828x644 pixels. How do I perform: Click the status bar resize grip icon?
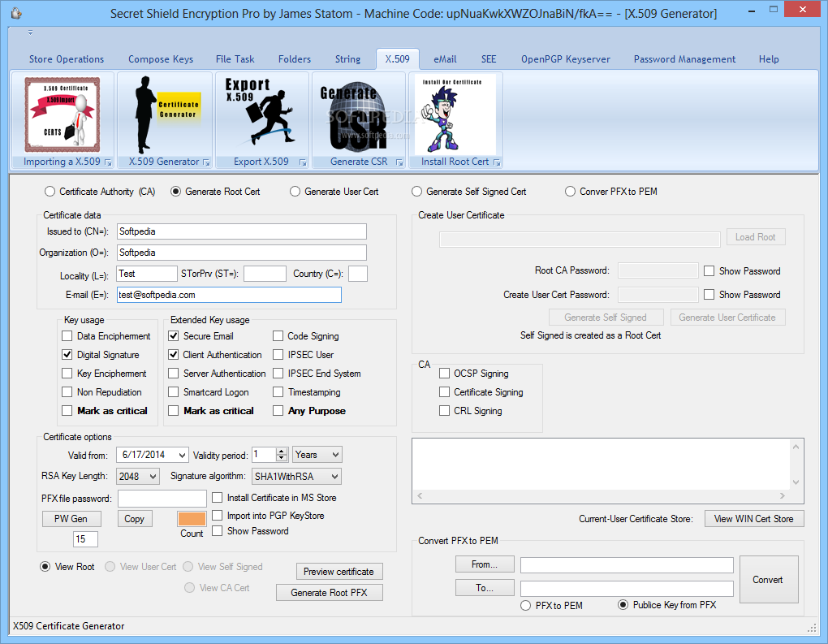pyautogui.click(x=812, y=628)
